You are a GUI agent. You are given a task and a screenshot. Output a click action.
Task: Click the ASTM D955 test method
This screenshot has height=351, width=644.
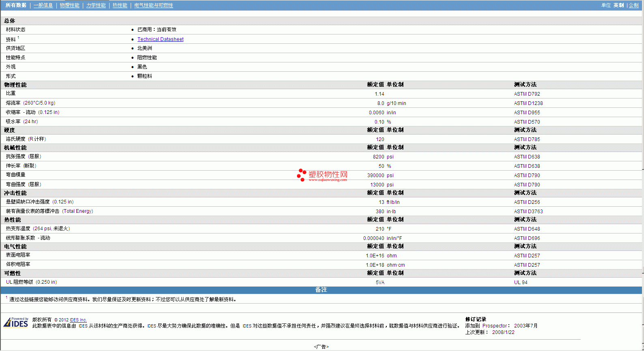(527, 113)
